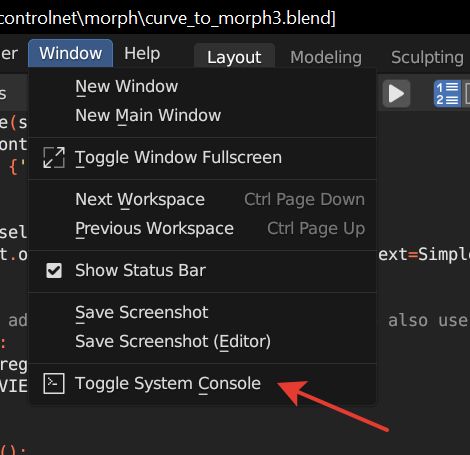470x455 pixels.
Task: Switch to the Layout workspace tab
Action: point(234,57)
